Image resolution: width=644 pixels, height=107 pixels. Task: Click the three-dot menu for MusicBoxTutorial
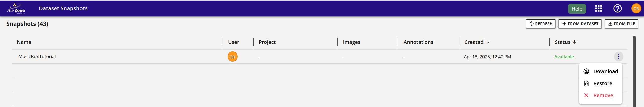[618, 57]
